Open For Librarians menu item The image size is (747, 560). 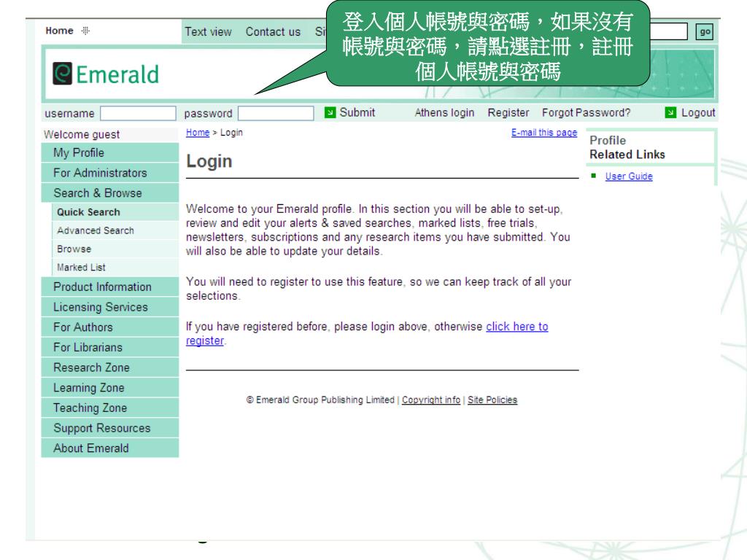110,347
